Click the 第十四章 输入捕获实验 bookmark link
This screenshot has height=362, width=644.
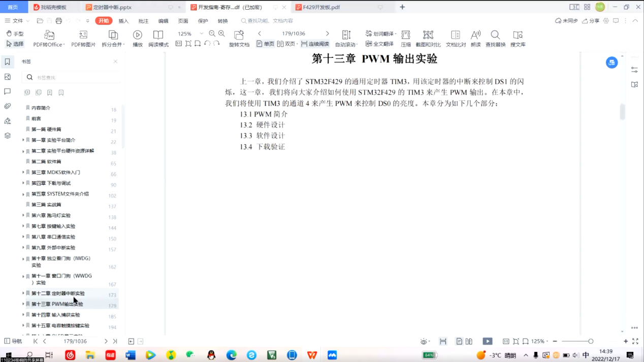click(x=55, y=315)
